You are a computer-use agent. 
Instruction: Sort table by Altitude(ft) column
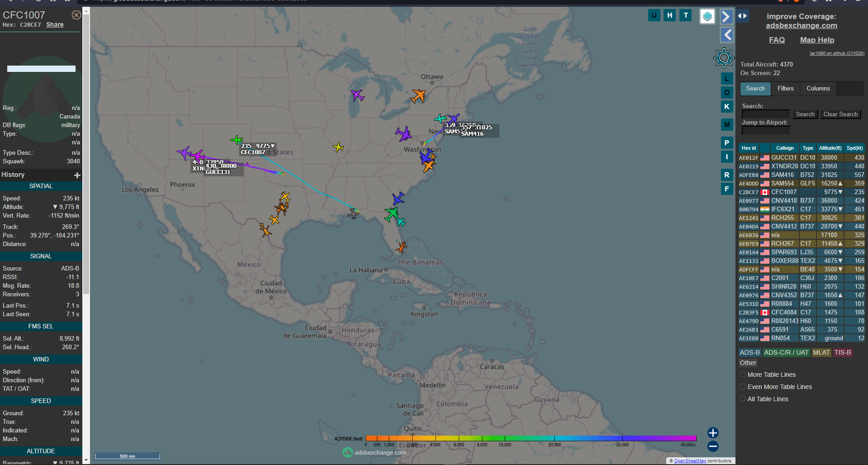(x=830, y=148)
